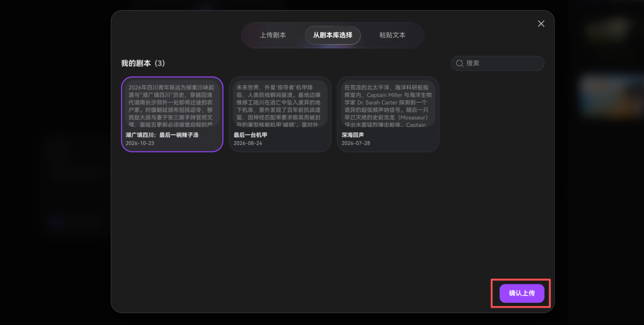Click the search magnifier icon
644x325 pixels.
coord(460,63)
